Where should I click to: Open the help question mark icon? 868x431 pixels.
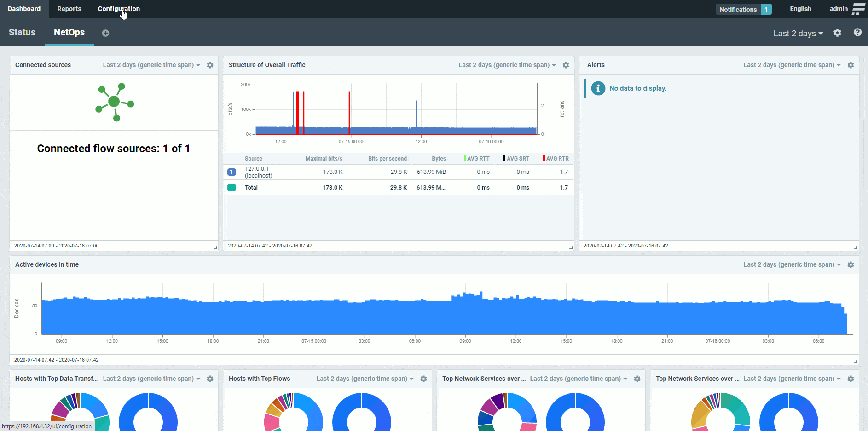coord(857,32)
